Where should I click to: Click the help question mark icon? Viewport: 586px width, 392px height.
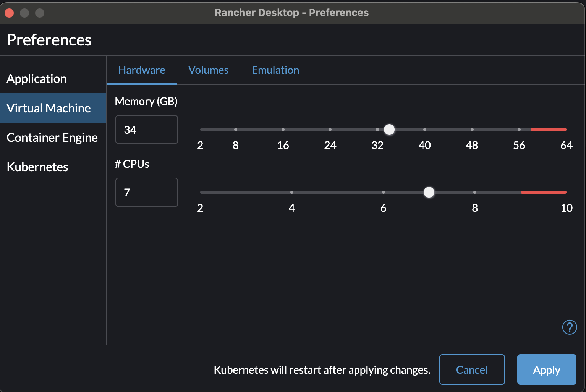tap(569, 327)
